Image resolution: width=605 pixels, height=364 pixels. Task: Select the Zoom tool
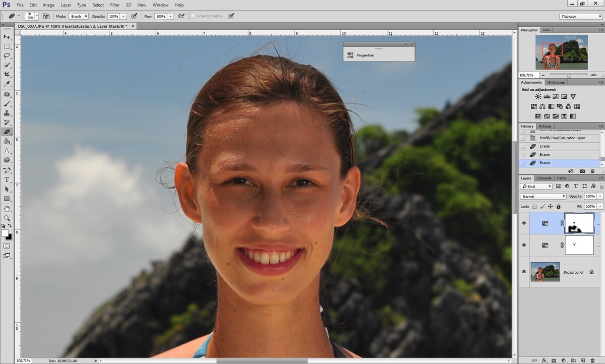pyautogui.click(x=7, y=218)
